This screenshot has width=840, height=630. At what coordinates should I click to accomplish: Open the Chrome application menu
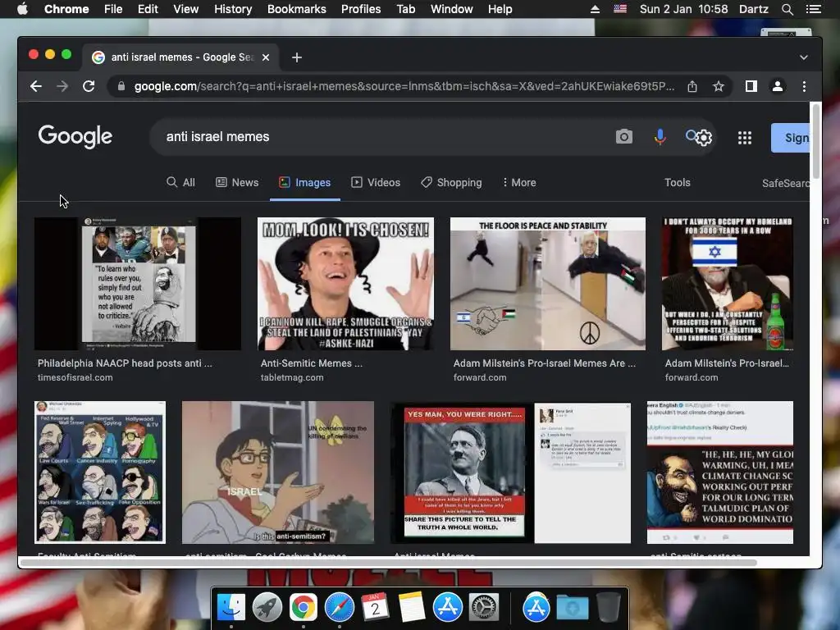pos(66,9)
